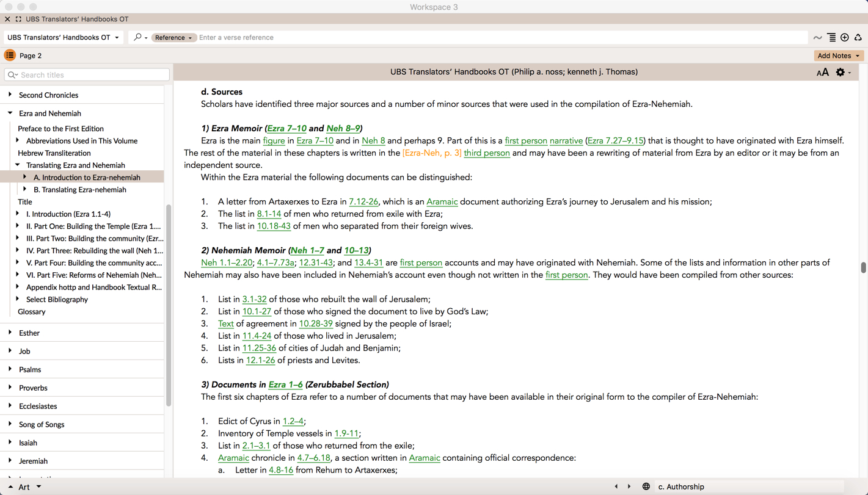Open the 7.12-26 verse link
The width and height of the screenshot is (868, 495).
(363, 201)
